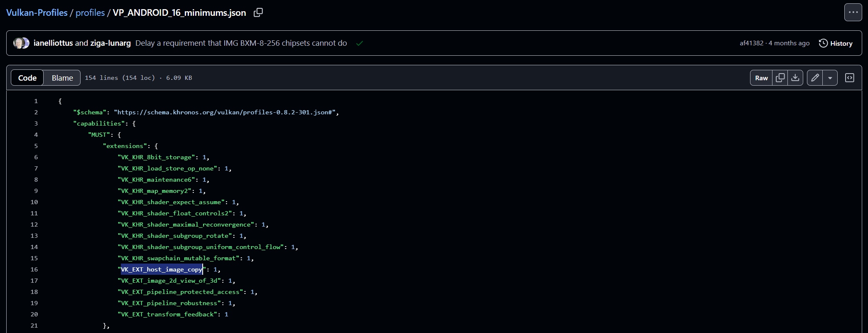Open the Raw file view

761,78
